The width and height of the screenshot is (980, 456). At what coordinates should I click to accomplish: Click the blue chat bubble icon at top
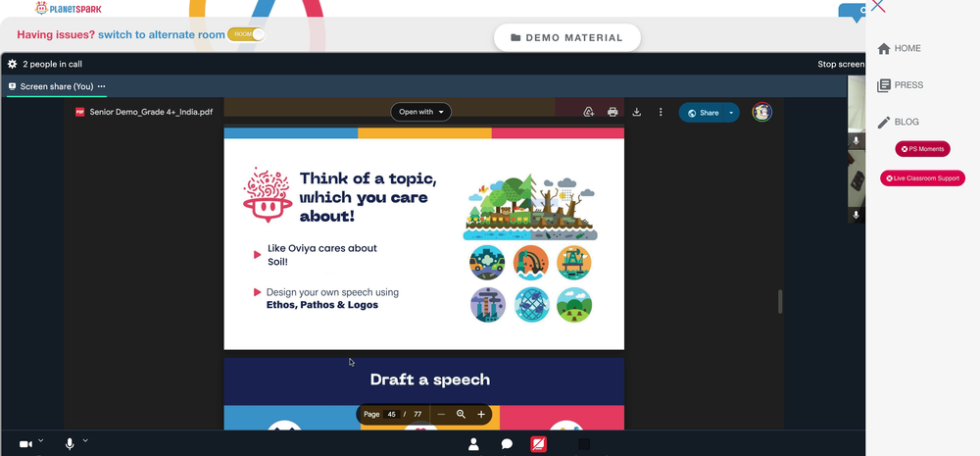pos(854,12)
